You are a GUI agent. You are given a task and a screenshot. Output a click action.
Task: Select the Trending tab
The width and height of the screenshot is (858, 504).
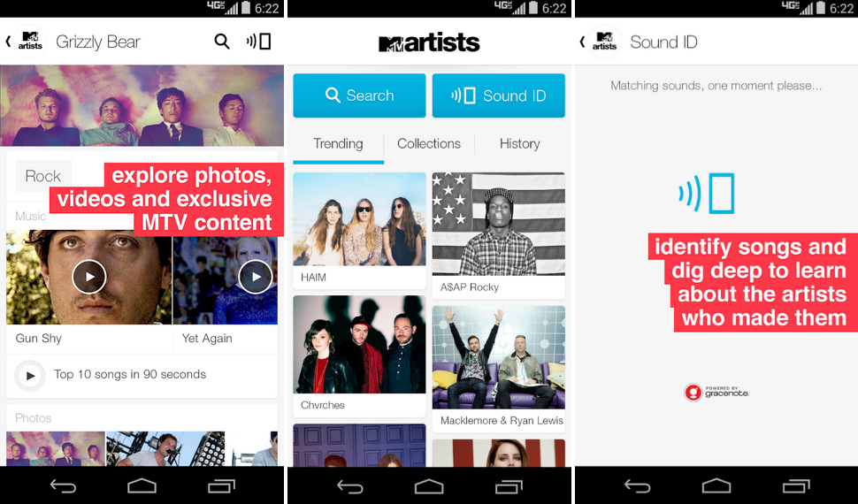(338, 145)
